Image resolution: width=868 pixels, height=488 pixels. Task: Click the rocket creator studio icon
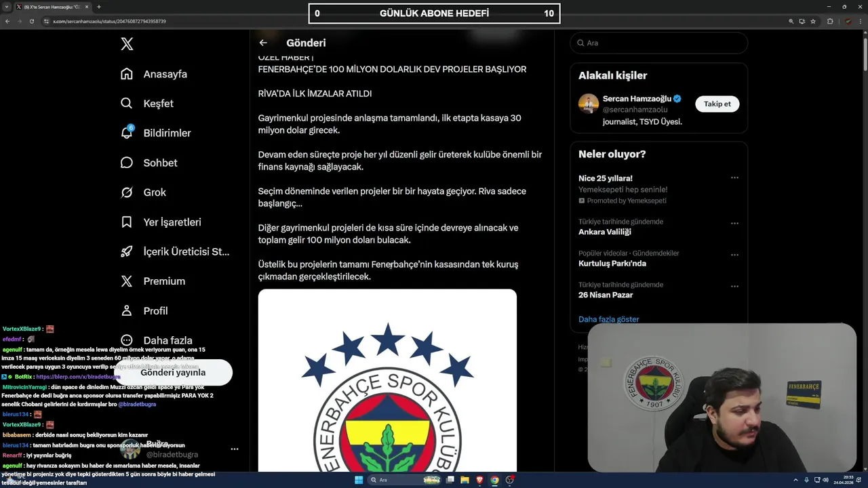[x=127, y=251]
